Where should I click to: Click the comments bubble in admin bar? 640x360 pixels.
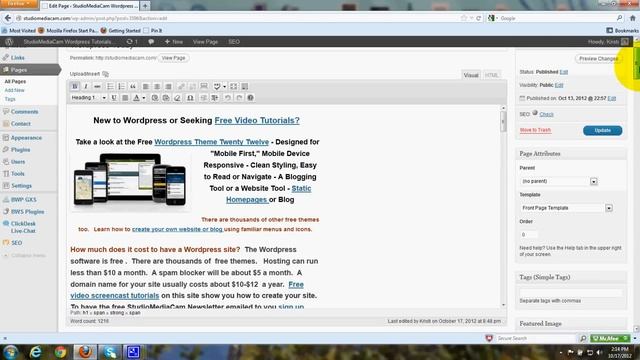[151, 42]
